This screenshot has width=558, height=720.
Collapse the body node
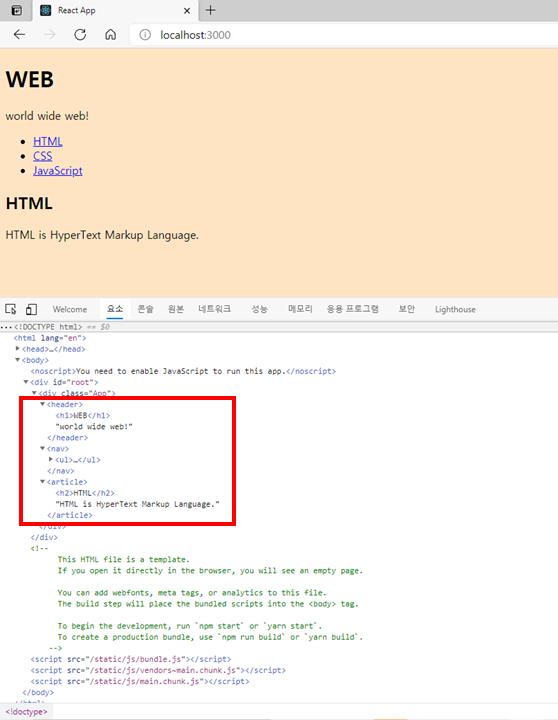pos(18,360)
